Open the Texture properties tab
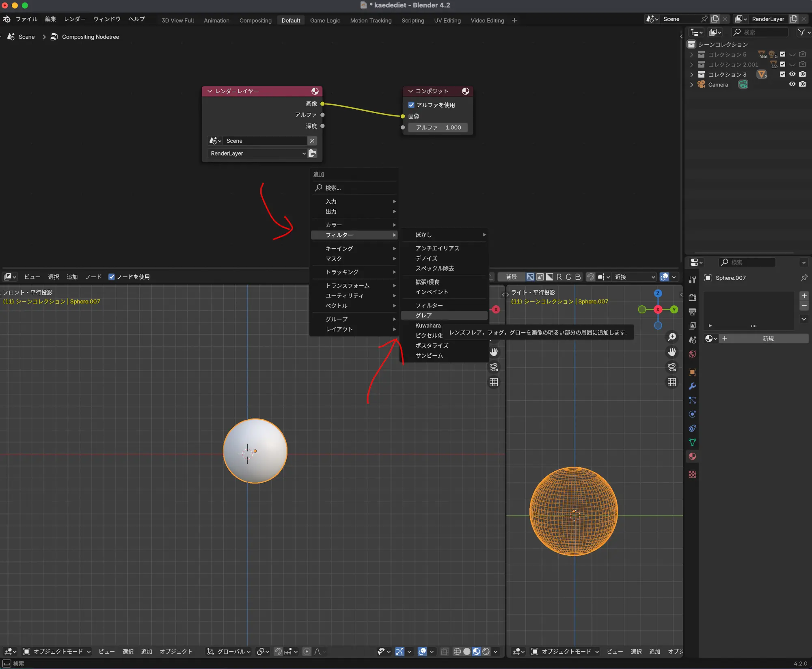The height and width of the screenshot is (669, 812). 692,474
